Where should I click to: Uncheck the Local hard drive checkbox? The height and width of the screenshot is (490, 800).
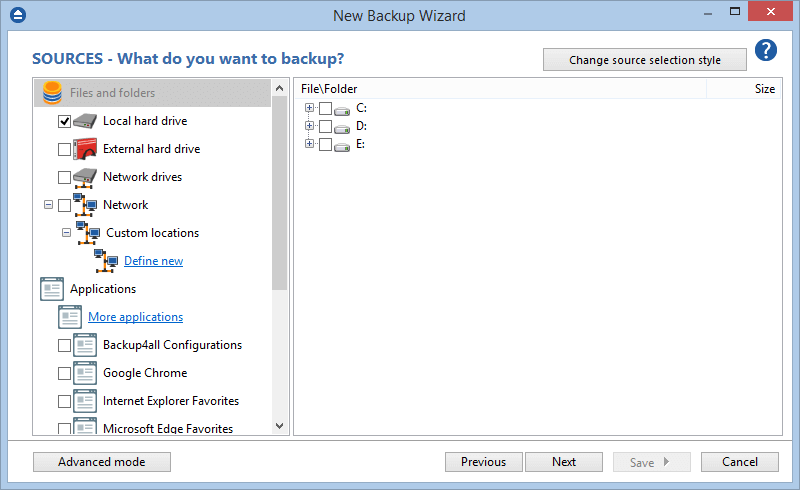tap(64, 121)
